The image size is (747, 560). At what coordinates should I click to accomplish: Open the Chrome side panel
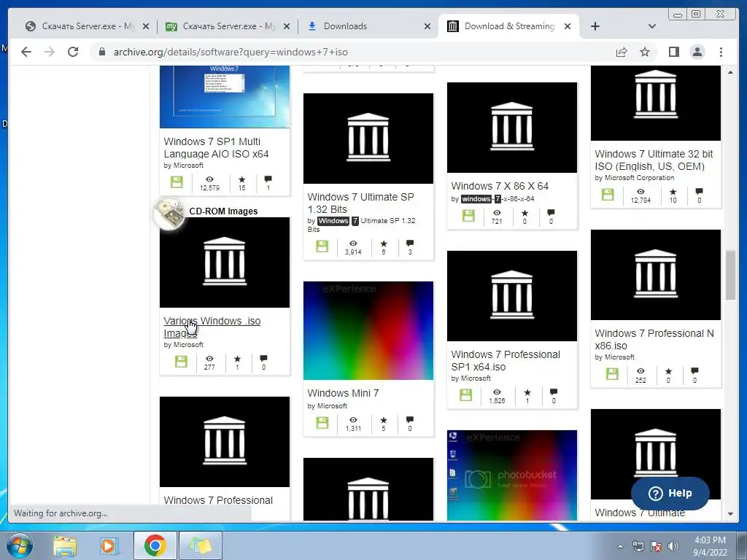coord(673,52)
